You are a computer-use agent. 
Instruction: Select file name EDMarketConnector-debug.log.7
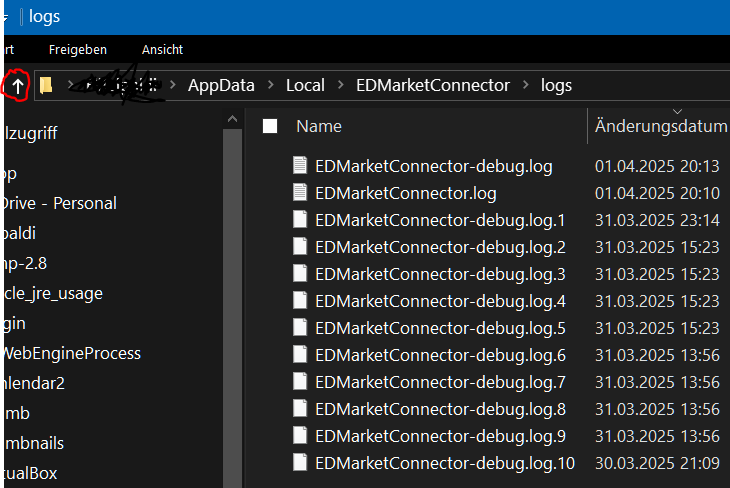pos(440,383)
